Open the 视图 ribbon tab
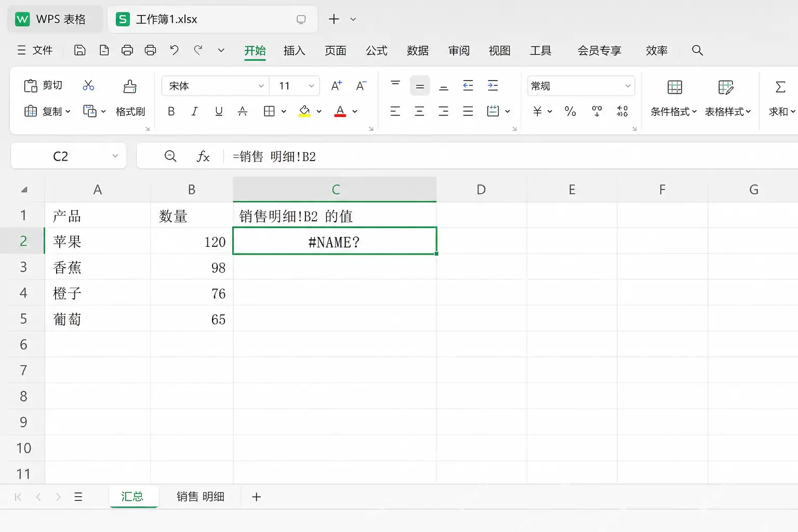 click(499, 50)
